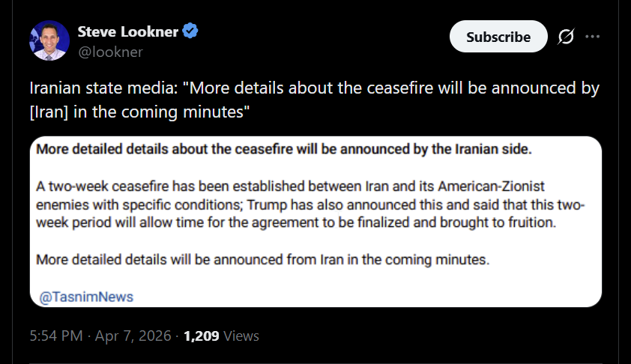
Task: Open the 1,209 view count
Action: tap(202, 336)
